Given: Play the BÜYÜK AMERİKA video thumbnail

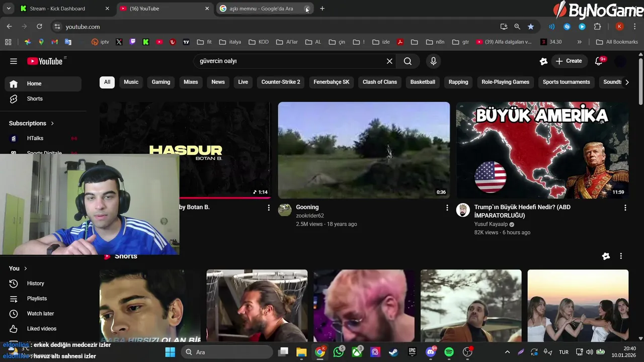Looking at the screenshot, I should (x=542, y=150).
